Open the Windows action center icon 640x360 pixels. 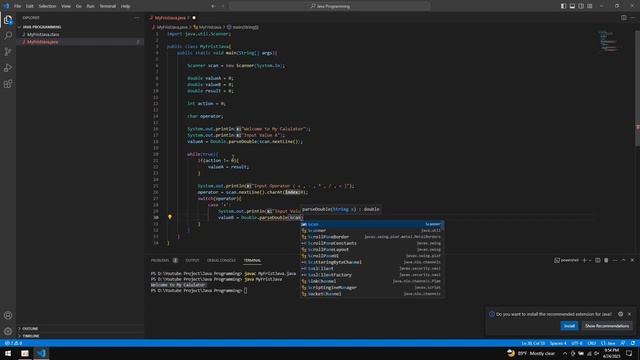[x=629, y=353]
